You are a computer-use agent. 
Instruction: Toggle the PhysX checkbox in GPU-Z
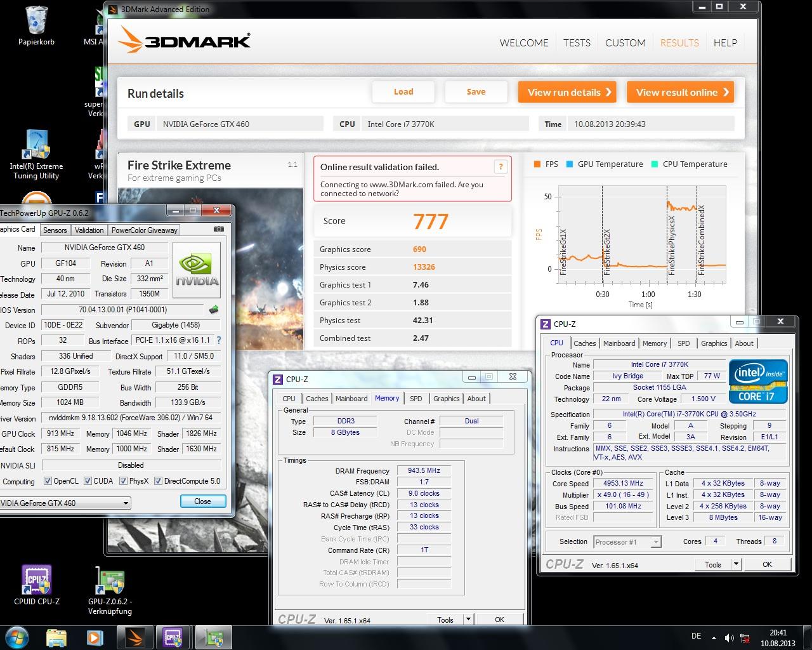click(x=123, y=481)
